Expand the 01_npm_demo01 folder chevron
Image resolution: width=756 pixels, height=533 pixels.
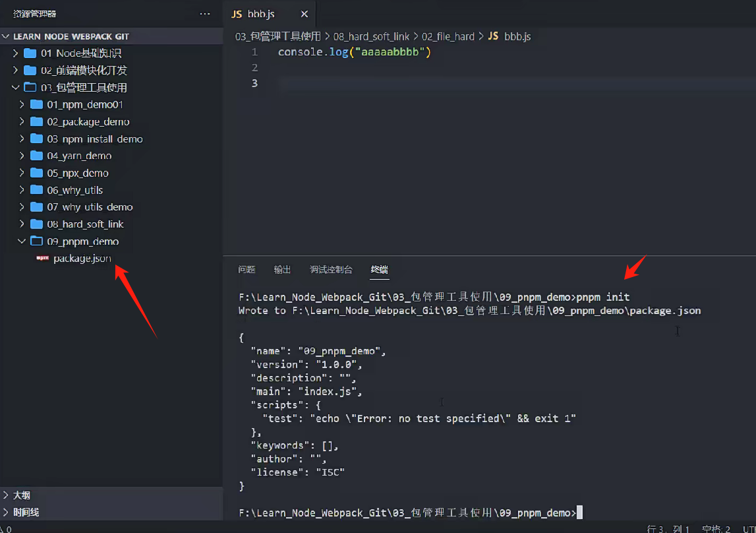click(22, 104)
